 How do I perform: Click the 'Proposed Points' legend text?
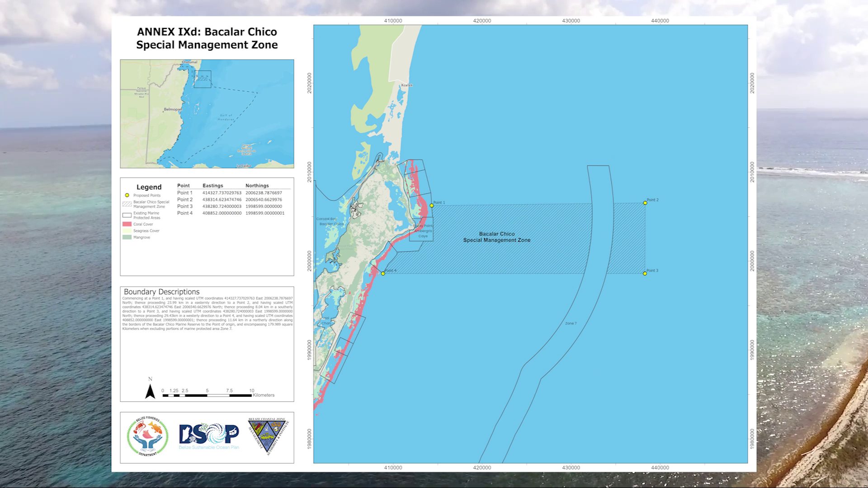click(147, 196)
